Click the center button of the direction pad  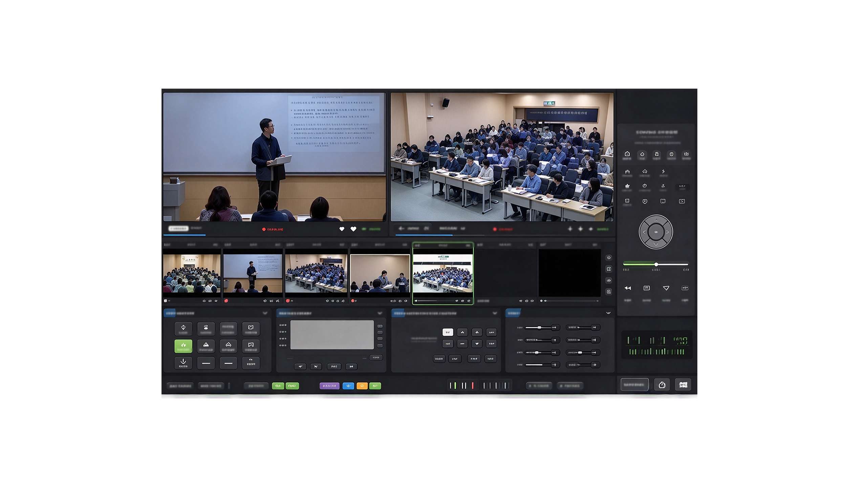coord(656,232)
